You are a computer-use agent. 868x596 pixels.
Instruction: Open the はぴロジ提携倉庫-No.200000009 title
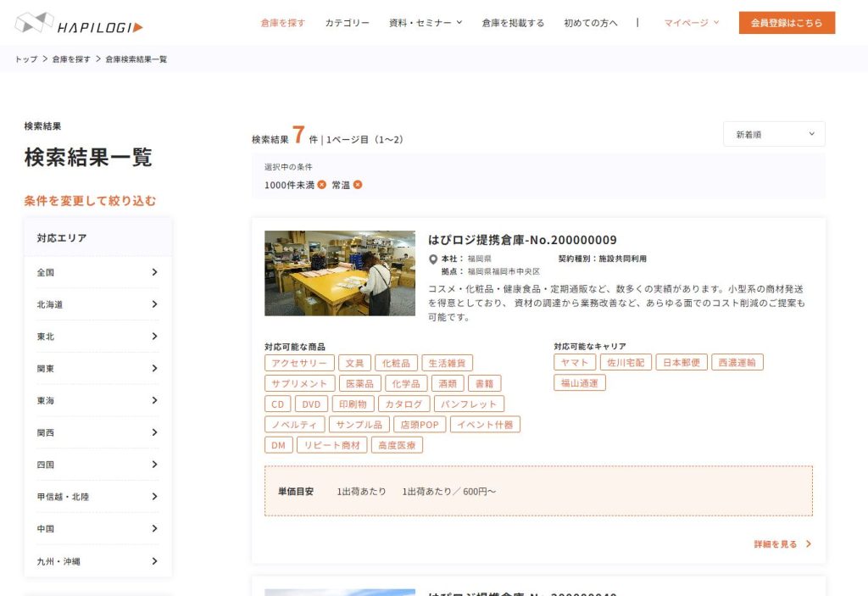(x=522, y=240)
